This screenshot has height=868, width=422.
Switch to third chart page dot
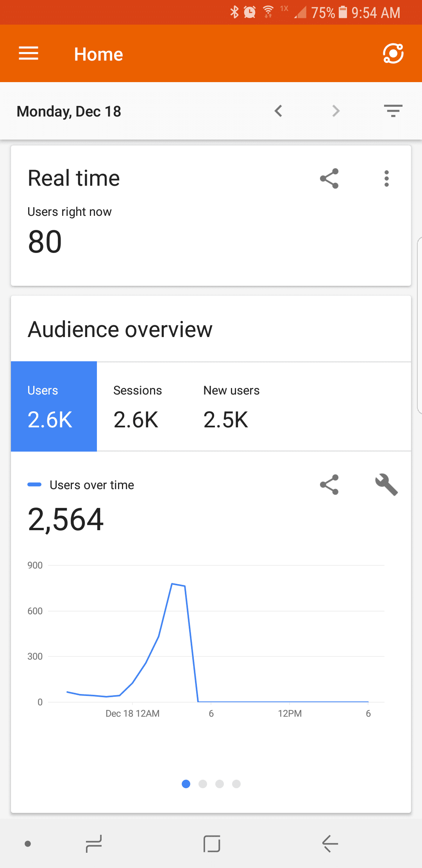(x=220, y=784)
